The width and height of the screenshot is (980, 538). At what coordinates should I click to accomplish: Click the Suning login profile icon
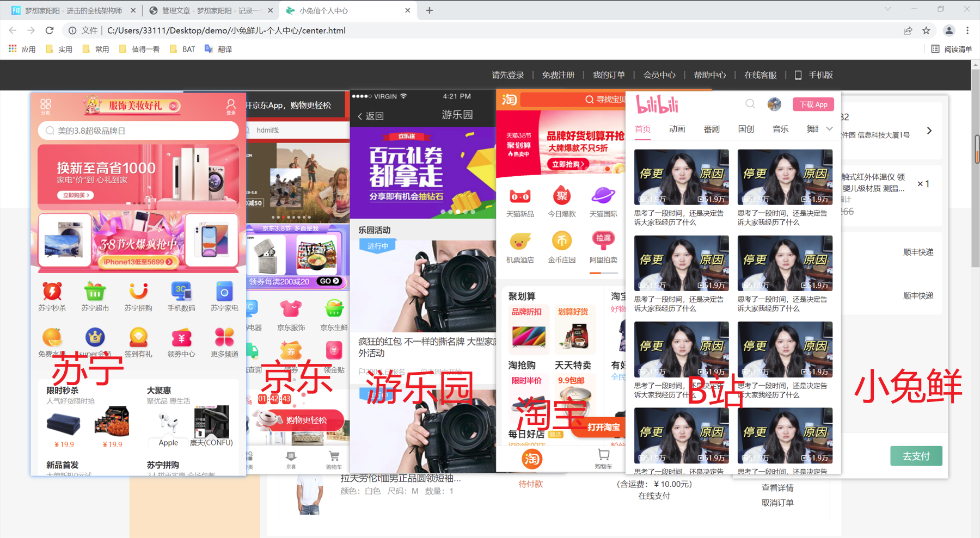pyautogui.click(x=231, y=106)
